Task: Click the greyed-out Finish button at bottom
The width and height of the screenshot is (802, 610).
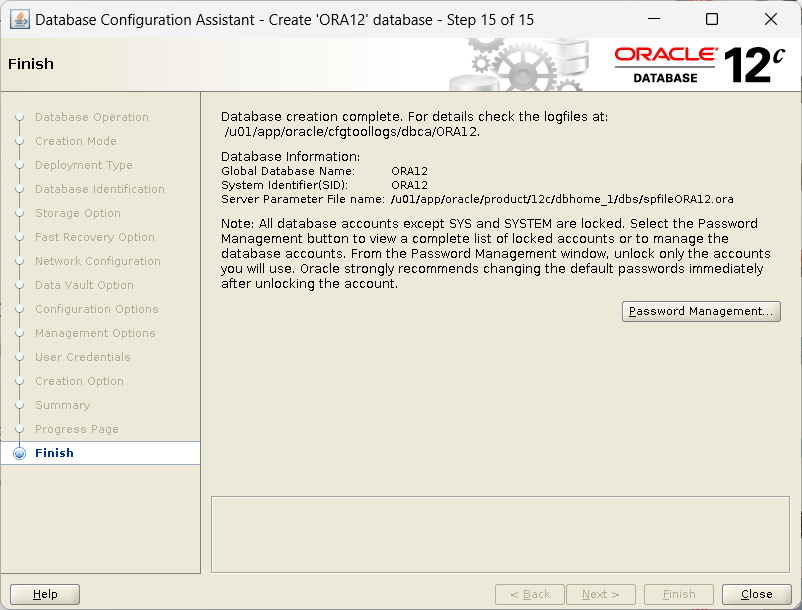Action: coord(679,594)
